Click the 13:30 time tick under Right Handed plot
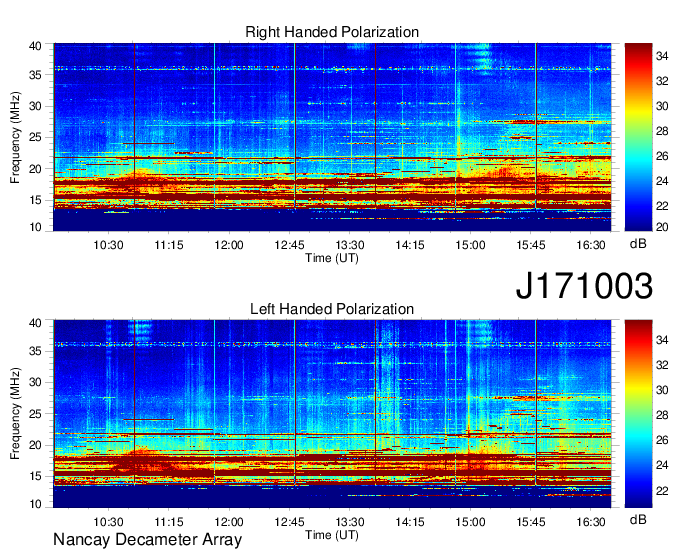This screenshot has height=552, width=680. tap(350, 245)
